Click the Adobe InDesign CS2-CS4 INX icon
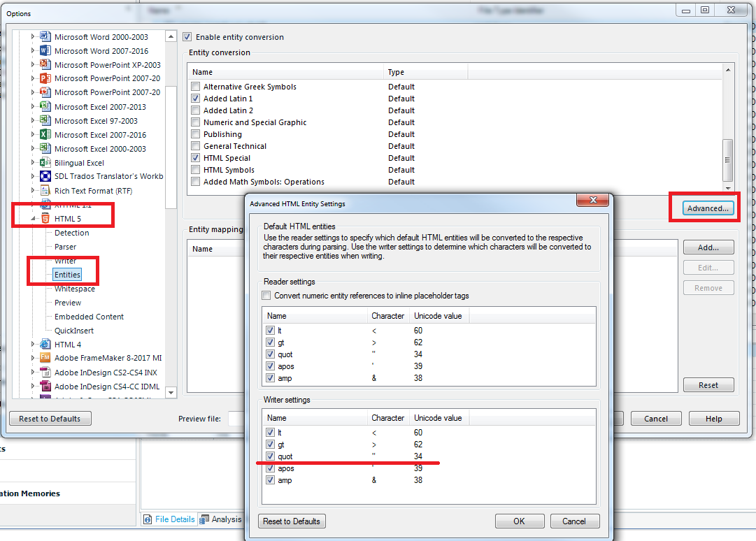 (x=45, y=372)
